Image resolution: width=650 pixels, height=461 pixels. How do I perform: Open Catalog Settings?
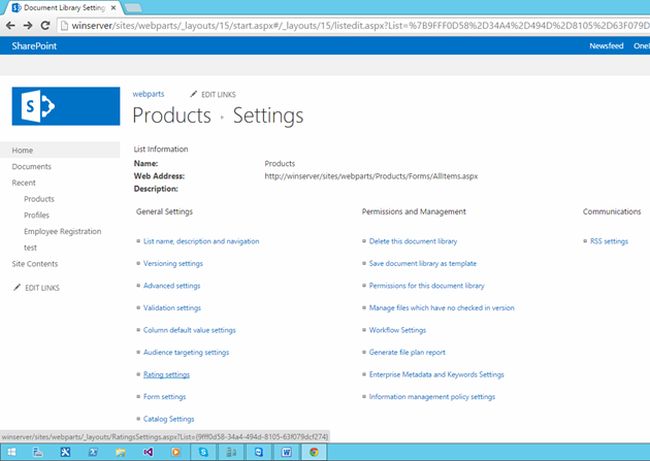pyautogui.click(x=169, y=419)
